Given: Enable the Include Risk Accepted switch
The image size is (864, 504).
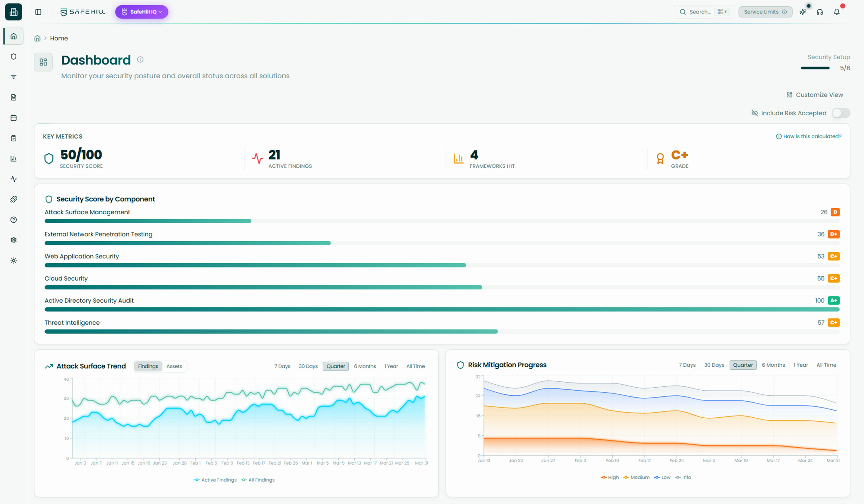Looking at the screenshot, I should tap(840, 113).
